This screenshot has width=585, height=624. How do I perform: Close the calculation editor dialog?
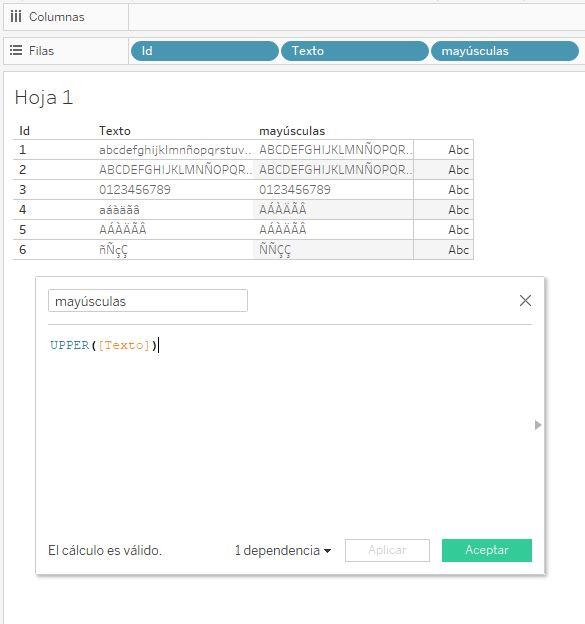point(525,300)
